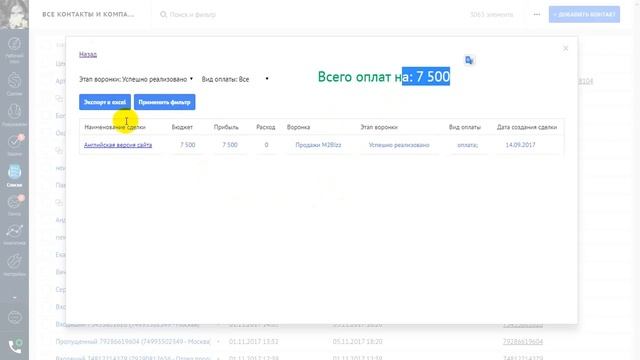Viewport: 640px width, 360px height.
Task: Click the Наименование сделки column header
Action: click(x=115, y=127)
